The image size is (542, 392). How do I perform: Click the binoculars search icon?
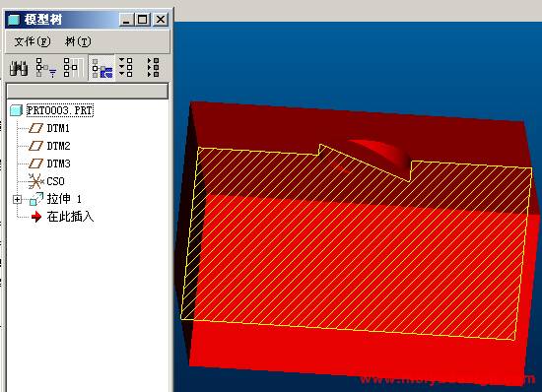coord(19,68)
